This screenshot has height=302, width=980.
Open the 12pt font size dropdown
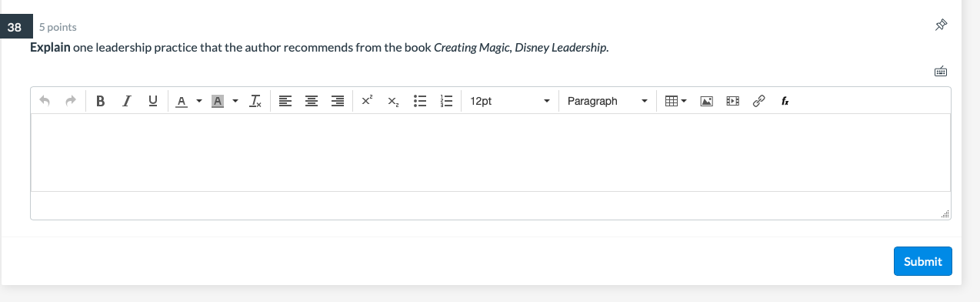click(x=510, y=101)
